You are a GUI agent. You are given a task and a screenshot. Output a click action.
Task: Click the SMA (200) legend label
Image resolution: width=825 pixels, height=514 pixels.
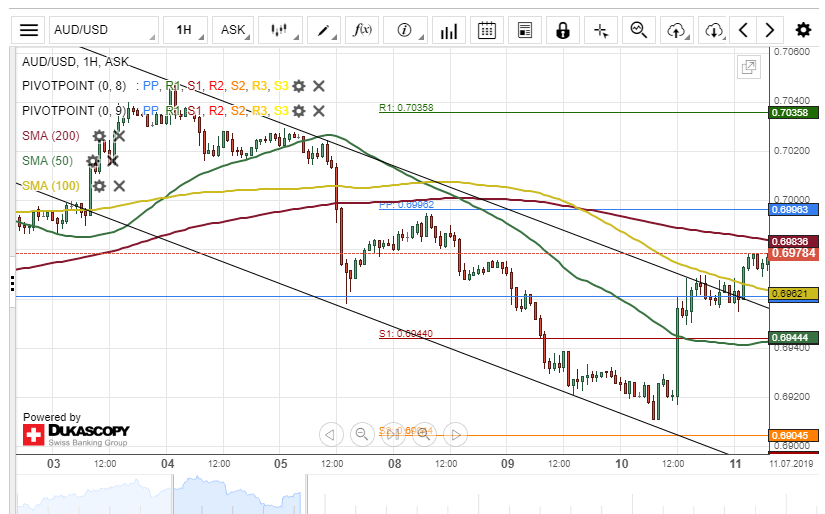51,136
